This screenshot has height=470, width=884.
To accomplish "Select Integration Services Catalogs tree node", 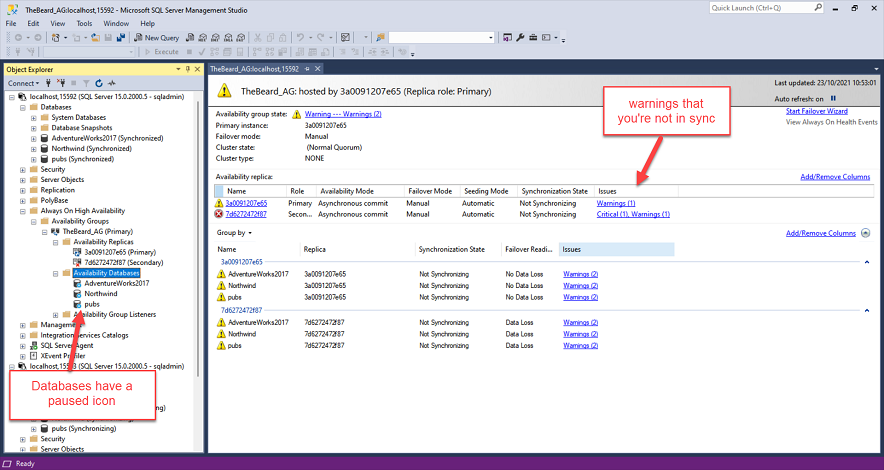I will (x=84, y=335).
